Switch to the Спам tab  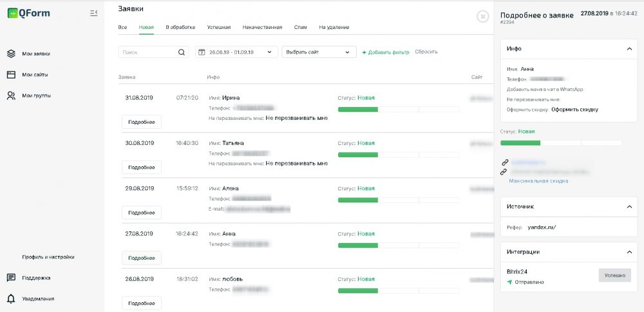pyautogui.click(x=300, y=27)
